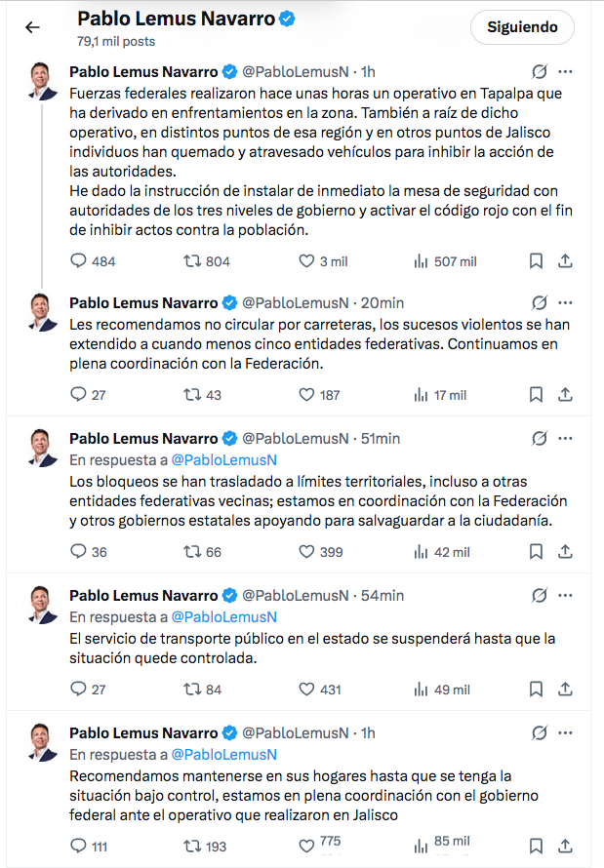Screen dimensions: 604x868
Task: Bookmark the Tapalpa operativo post
Action: [x=536, y=261]
